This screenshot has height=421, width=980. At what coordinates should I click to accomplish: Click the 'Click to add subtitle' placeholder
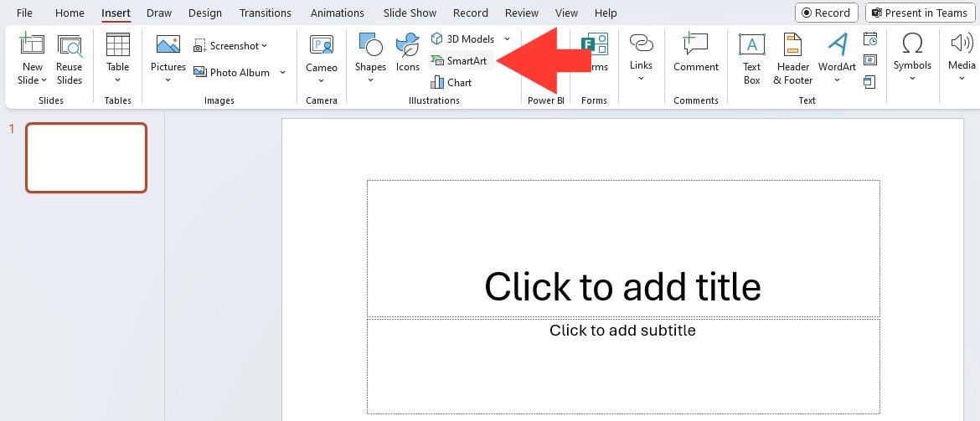coord(623,366)
